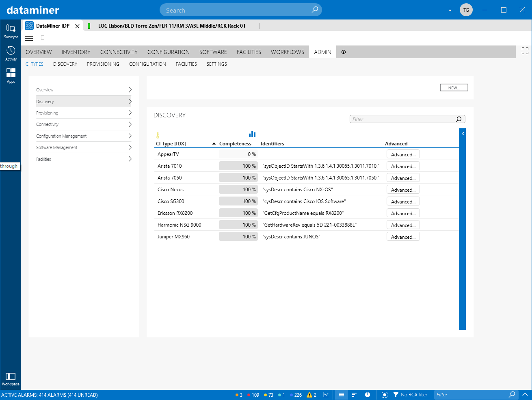Click Cisco SG300 100 % completeness bar
Viewport: 532px width, 400px height.
click(238, 201)
